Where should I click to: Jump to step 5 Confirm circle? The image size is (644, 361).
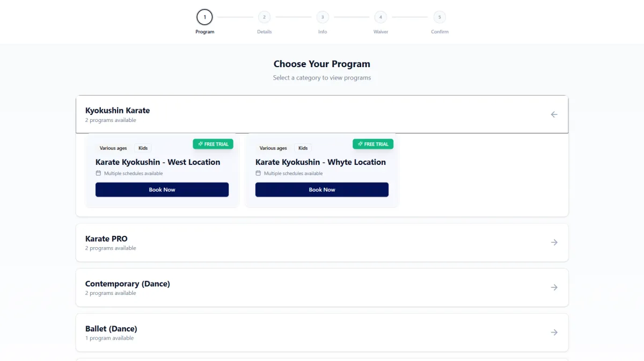click(440, 17)
